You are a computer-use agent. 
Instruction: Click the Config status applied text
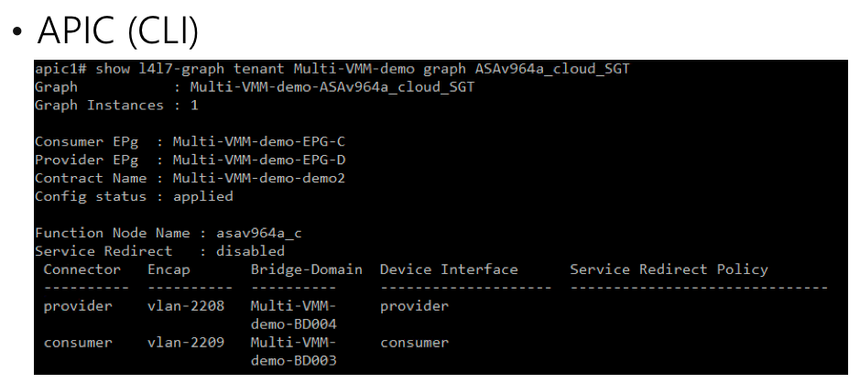click(203, 197)
